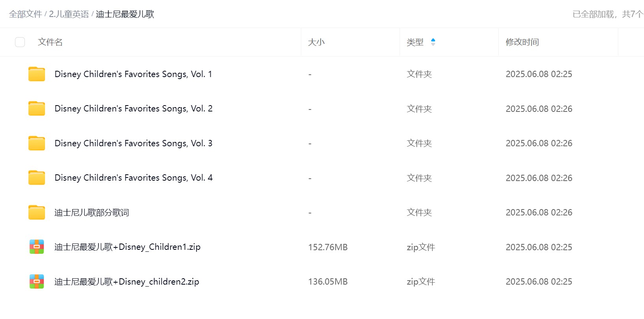Go to 全部文件 in the breadcrumb
Viewport: 644px width, 319px height.
pyautogui.click(x=25, y=14)
